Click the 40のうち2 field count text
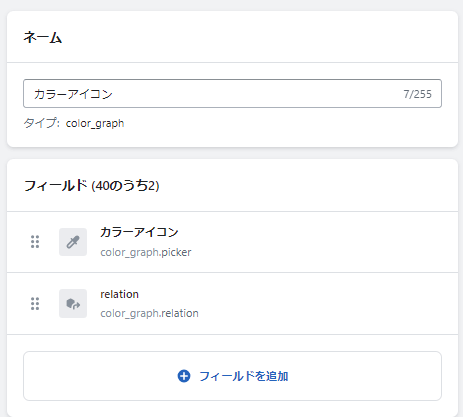Image resolution: width=463 pixels, height=417 pixels. [x=125, y=186]
